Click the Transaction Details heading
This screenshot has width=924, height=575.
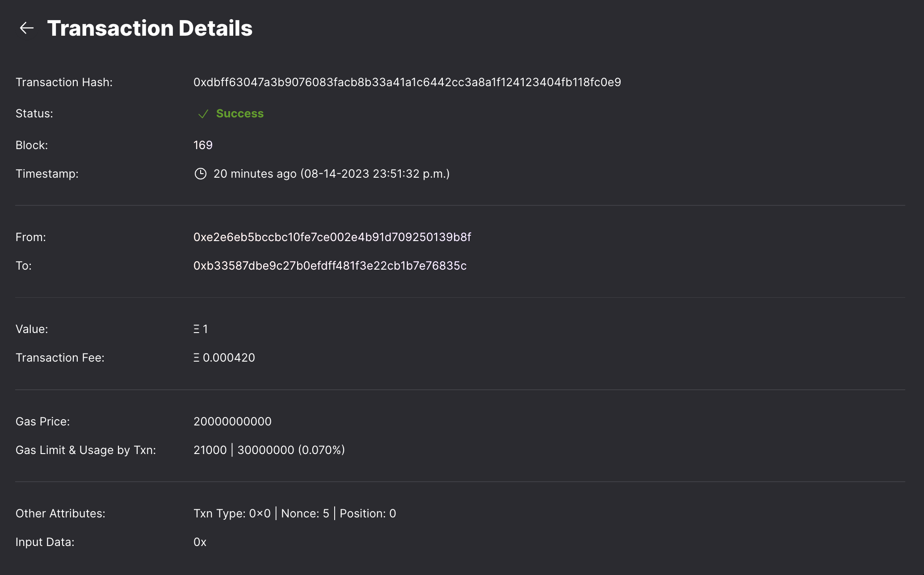[150, 28]
